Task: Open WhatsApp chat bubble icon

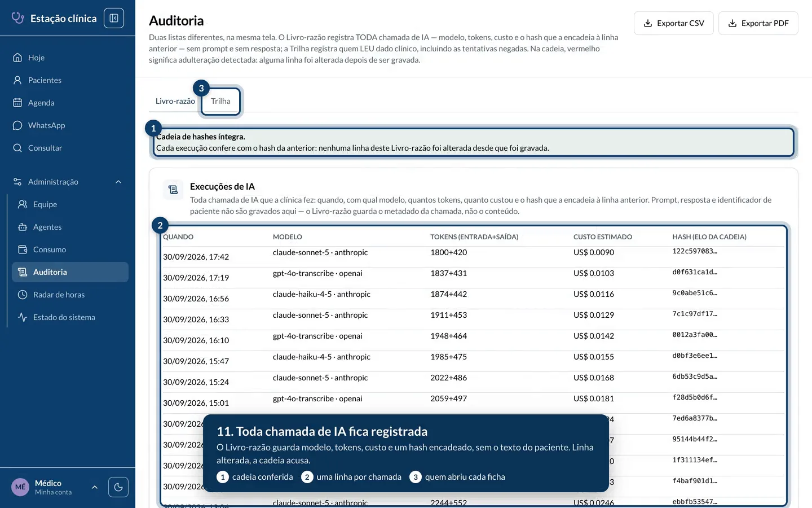Action: pyautogui.click(x=17, y=125)
